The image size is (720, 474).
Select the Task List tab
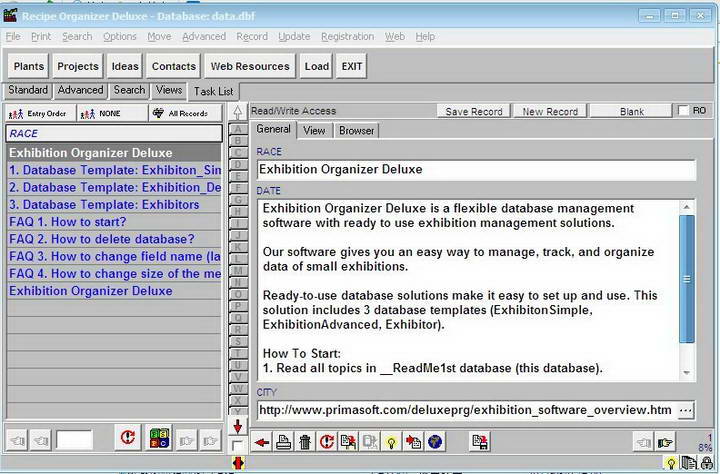coord(214,91)
